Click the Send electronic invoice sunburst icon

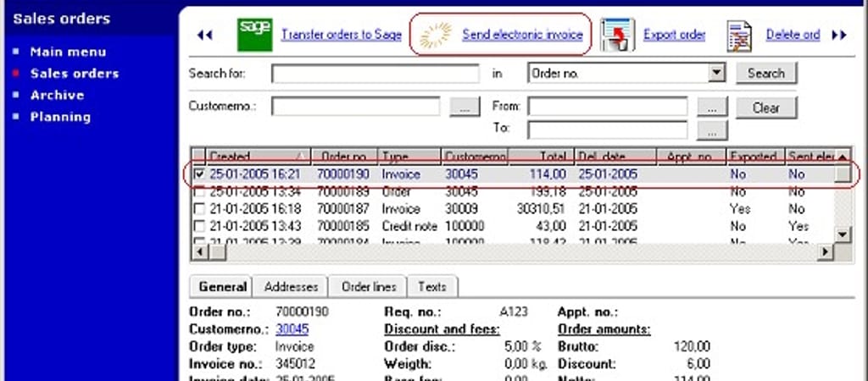tap(437, 35)
